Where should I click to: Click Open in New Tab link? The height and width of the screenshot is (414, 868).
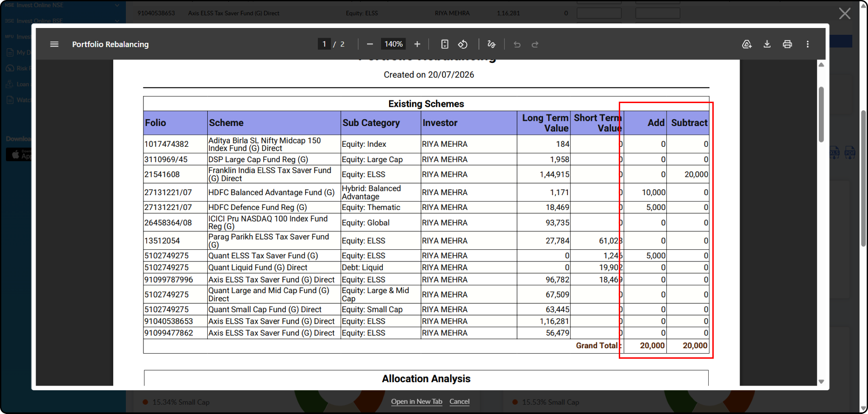coord(417,401)
